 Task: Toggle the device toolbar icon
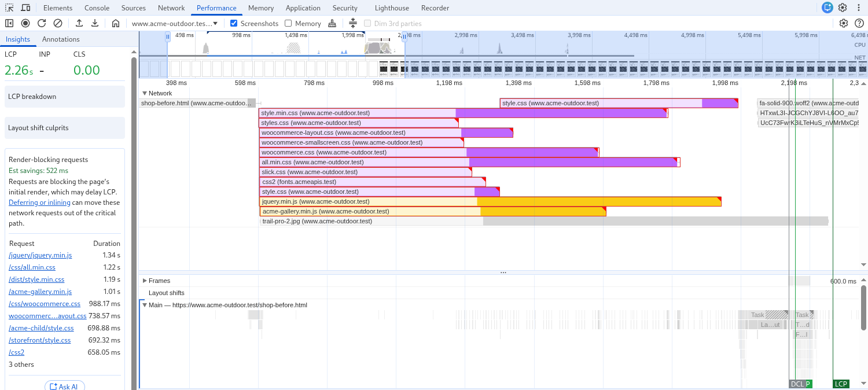pyautogui.click(x=25, y=8)
